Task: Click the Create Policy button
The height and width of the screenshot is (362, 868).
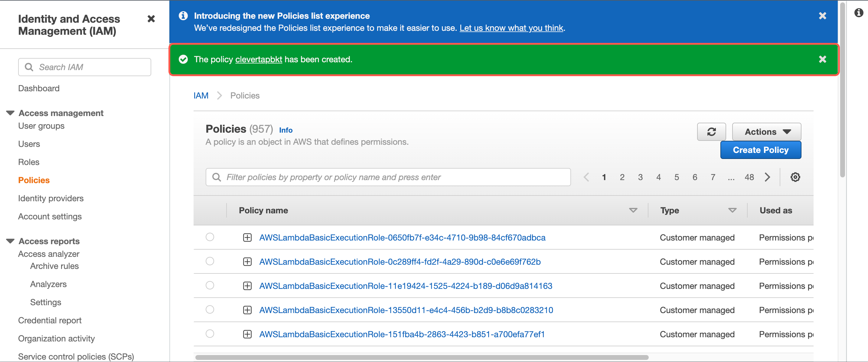Action: click(x=761, y=150)
